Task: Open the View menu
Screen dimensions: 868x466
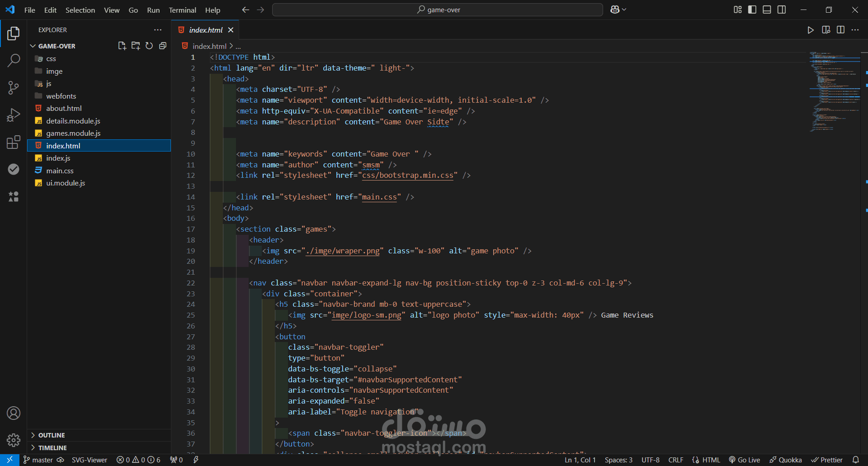Action: pos(112,10)
